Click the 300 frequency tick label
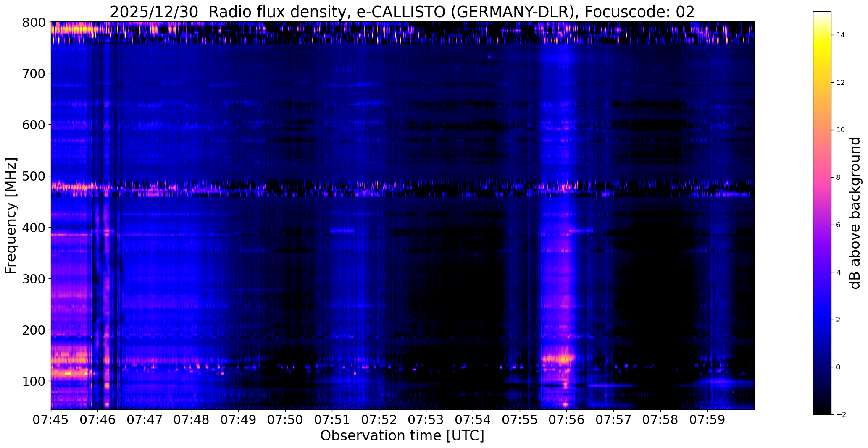Image resolution: width=868 pixels, height=448 pixels. pyautogui.click(x=33, y=279)
